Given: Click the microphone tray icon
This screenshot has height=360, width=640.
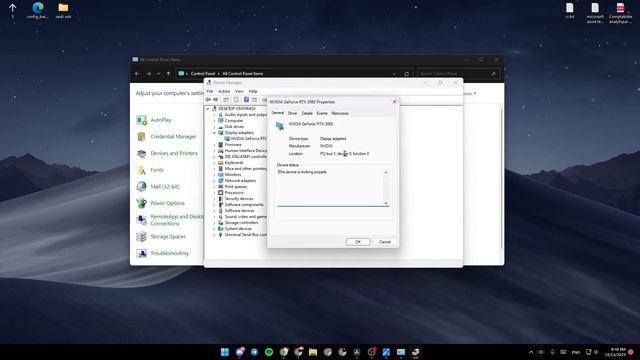Looking at the screenshot, I should pyautogui.click(x=552, y=352).
